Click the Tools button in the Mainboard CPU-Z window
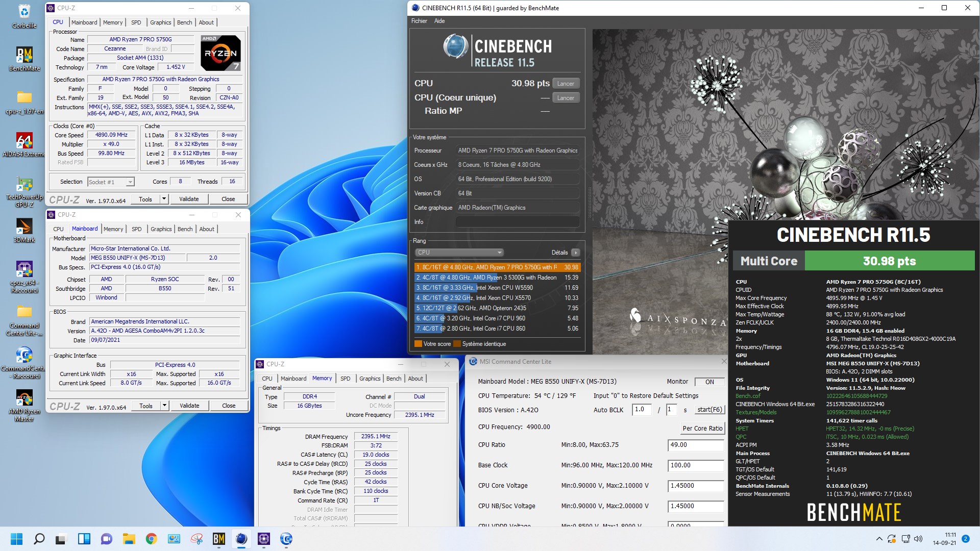 tap(146, 406)
